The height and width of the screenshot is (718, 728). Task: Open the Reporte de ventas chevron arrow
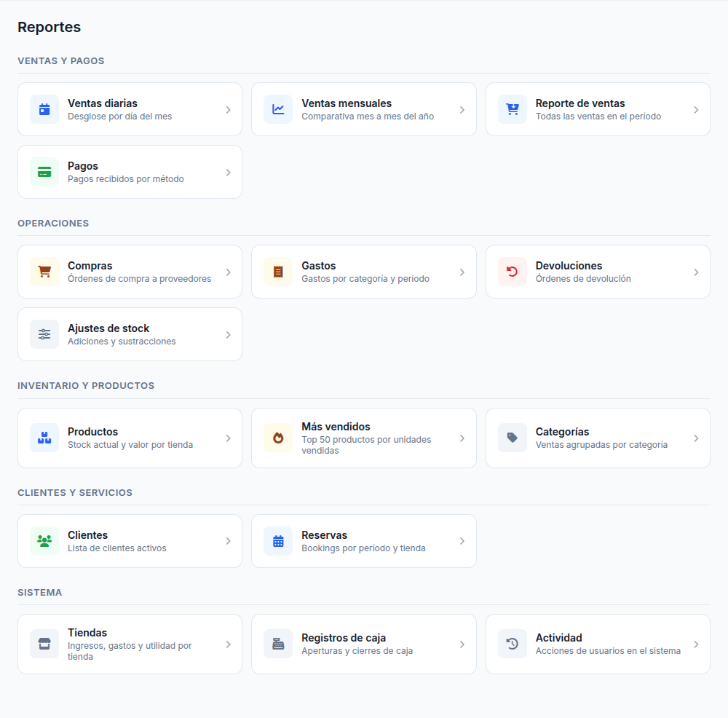696,110
